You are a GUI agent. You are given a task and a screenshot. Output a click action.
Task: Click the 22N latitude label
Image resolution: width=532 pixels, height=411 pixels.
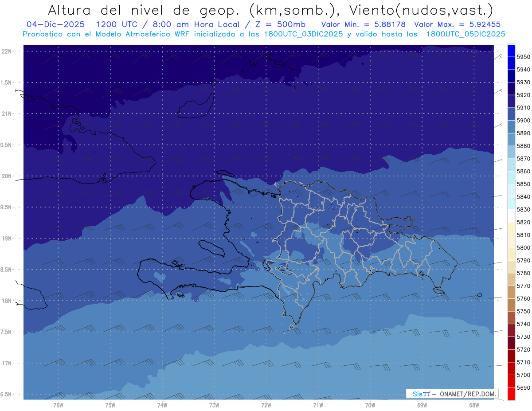pyautogui.click(x=7, y=51)
